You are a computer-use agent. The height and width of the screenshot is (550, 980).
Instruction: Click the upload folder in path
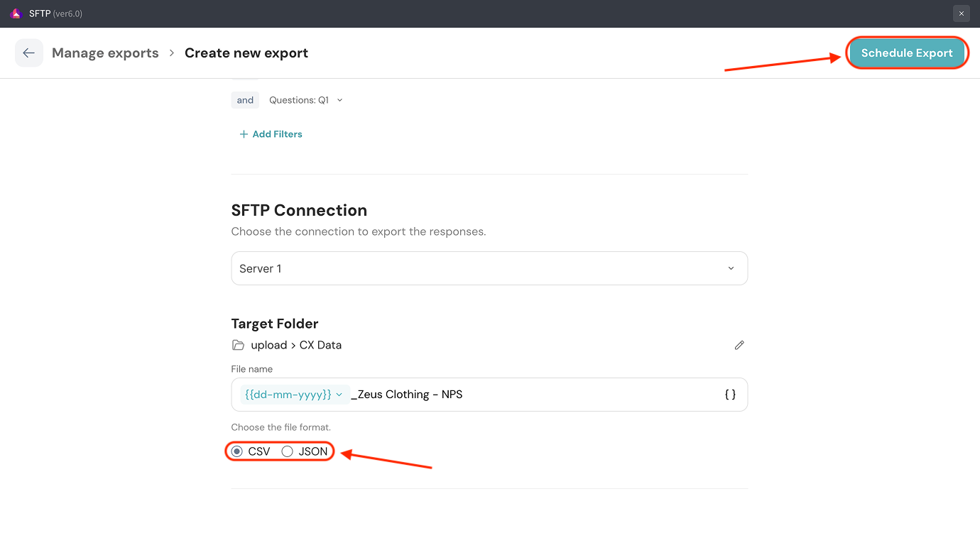(268, 346)
